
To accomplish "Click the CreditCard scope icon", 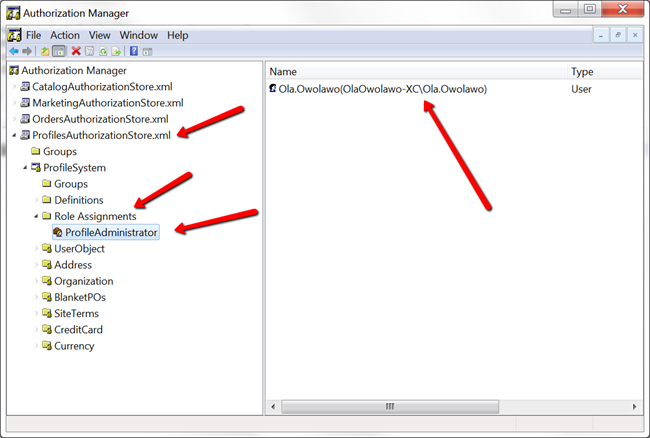I will [47, 329].
